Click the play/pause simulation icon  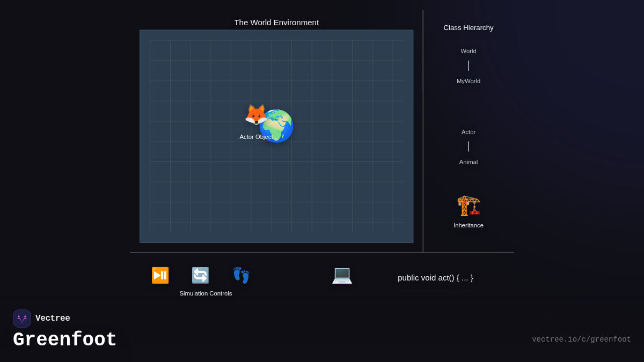[x=160, y=275]
